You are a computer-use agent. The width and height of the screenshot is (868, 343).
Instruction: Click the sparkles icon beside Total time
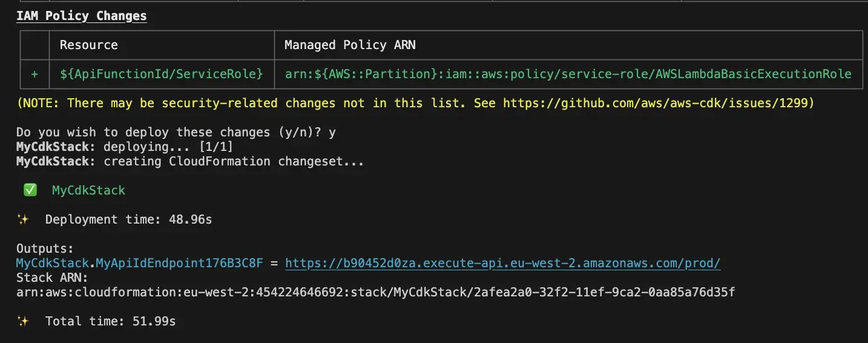point(23,321)
